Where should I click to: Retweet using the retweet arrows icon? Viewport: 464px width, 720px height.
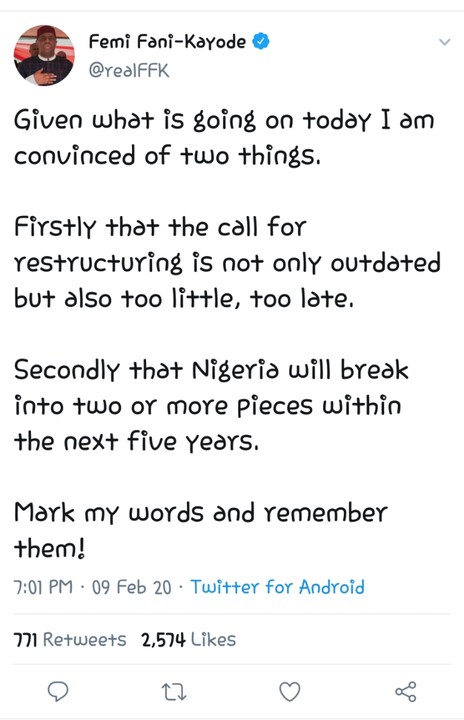click(x=174, y=692)
